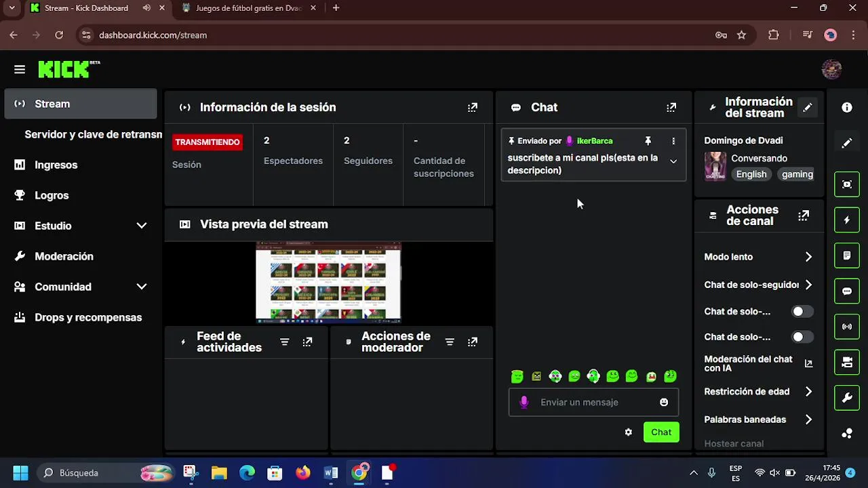Click the purple microphone badge in the message box
This screenshot has width=868, height=488.
click(x=524, y=402)
